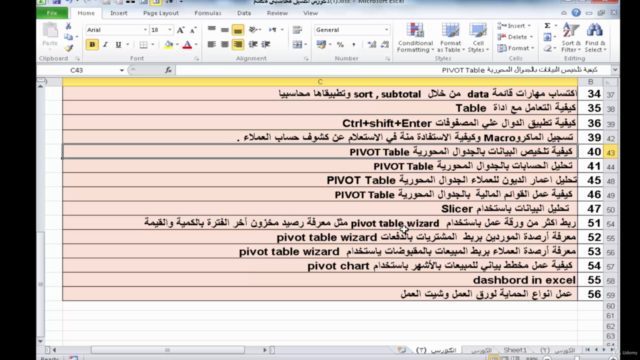
Task: Apply Comma Style format
Action: [353, 44]
